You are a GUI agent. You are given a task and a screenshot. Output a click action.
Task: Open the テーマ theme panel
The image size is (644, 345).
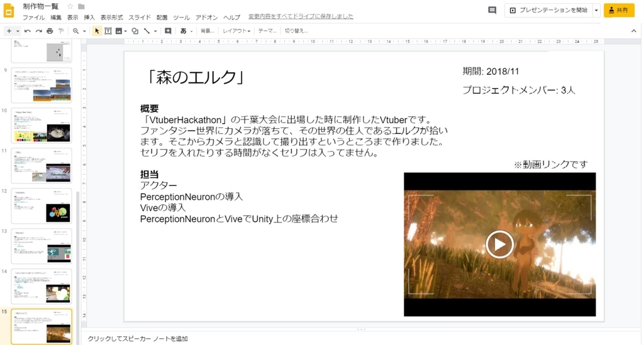click(x=267, y=31)
